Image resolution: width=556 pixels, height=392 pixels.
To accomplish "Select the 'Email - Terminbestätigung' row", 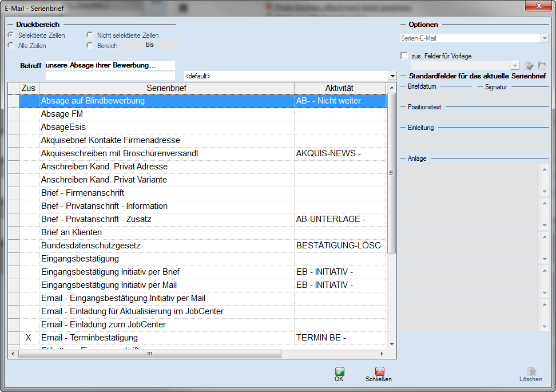I will pyautogui.click(x=166, y=338).
